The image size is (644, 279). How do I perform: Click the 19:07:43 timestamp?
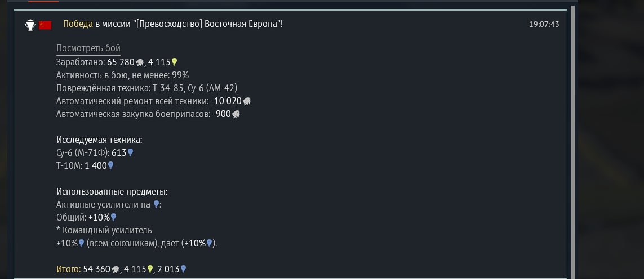pyautogui.click(x=544, y=24)
